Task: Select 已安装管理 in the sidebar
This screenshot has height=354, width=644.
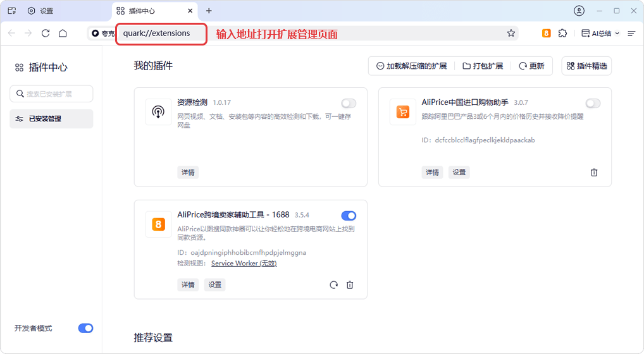Action: click(51, 119)
